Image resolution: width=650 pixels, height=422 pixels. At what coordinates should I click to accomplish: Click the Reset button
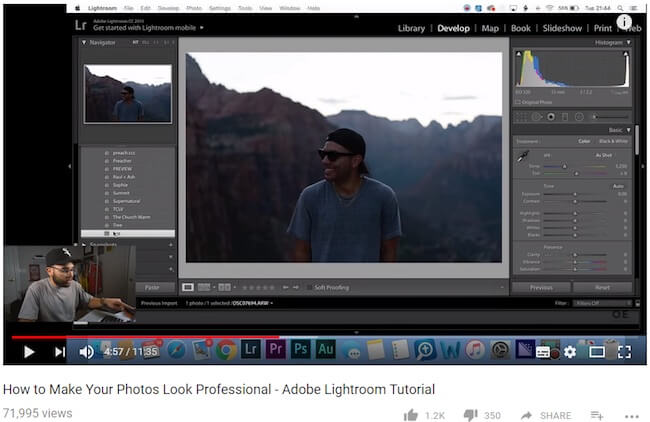tap(602, 287)
